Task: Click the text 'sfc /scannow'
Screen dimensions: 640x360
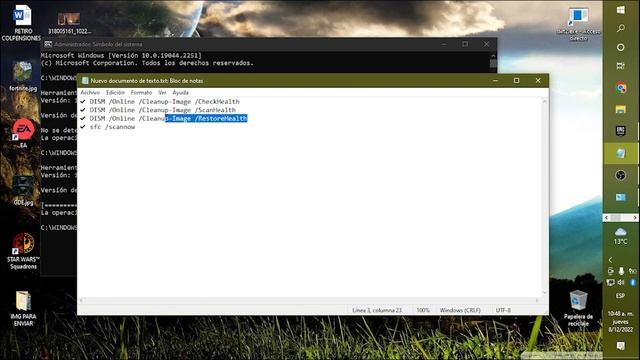Action: pos(112,127)
